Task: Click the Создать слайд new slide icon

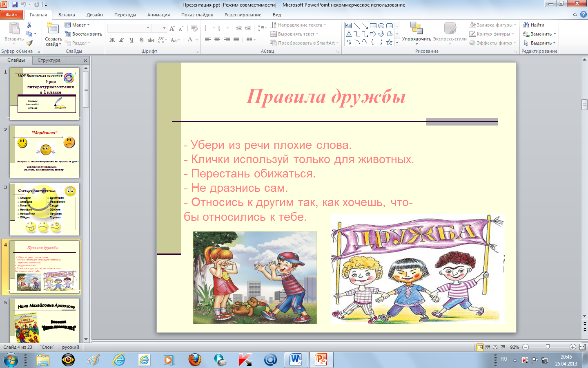Action: [53, 29]
